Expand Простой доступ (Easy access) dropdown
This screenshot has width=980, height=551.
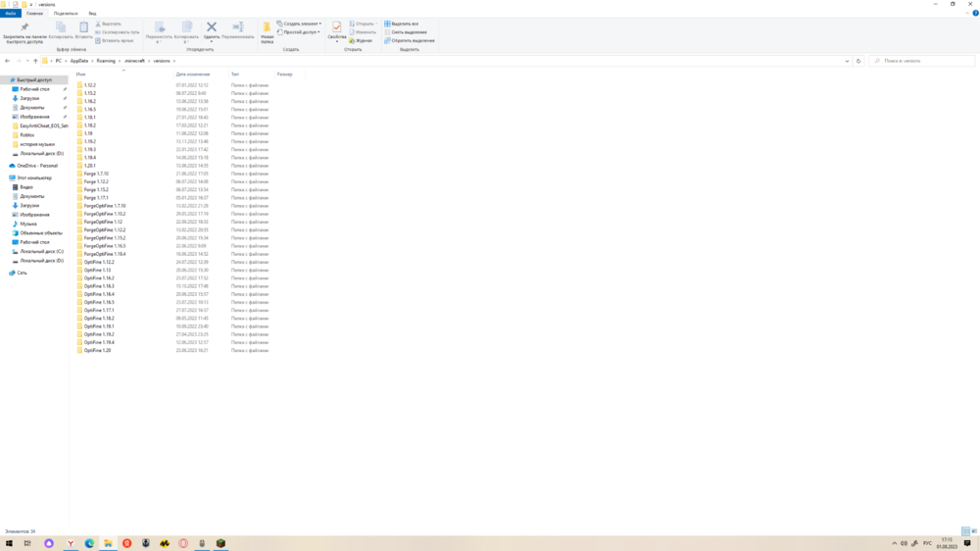[298, 32]
